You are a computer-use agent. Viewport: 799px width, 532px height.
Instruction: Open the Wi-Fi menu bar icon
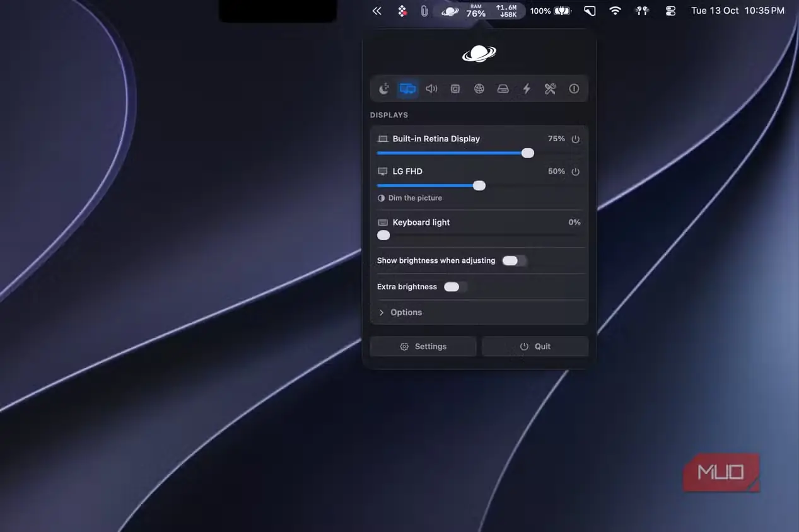coord(615,11)
